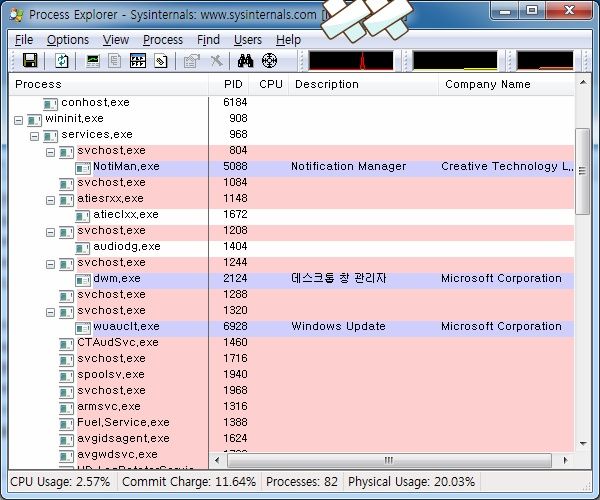The width and height of the screenshot is (600, 500).
Task: Click the avgidsagent.exe process icon
Action: click(x=66, y=440)
